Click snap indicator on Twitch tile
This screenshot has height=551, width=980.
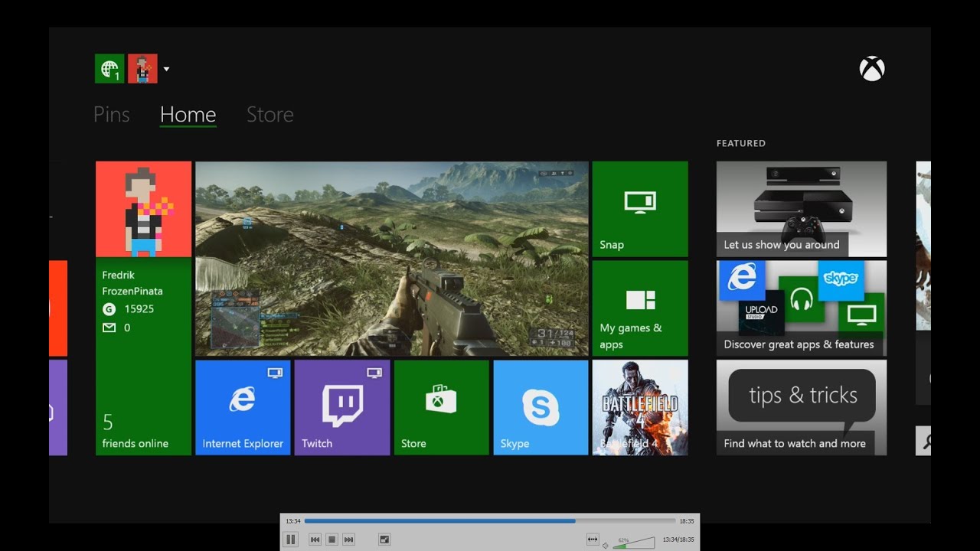tap(374, 373)
